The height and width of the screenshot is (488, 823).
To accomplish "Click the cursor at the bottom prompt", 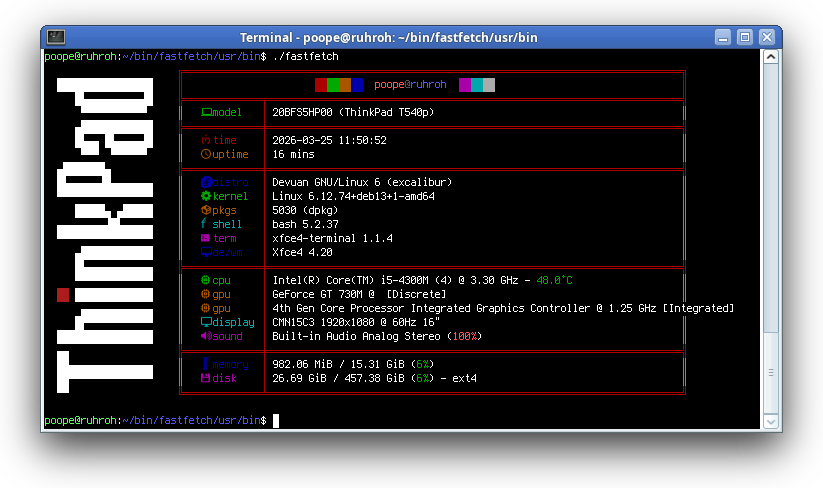I will (x=276, y=420).
